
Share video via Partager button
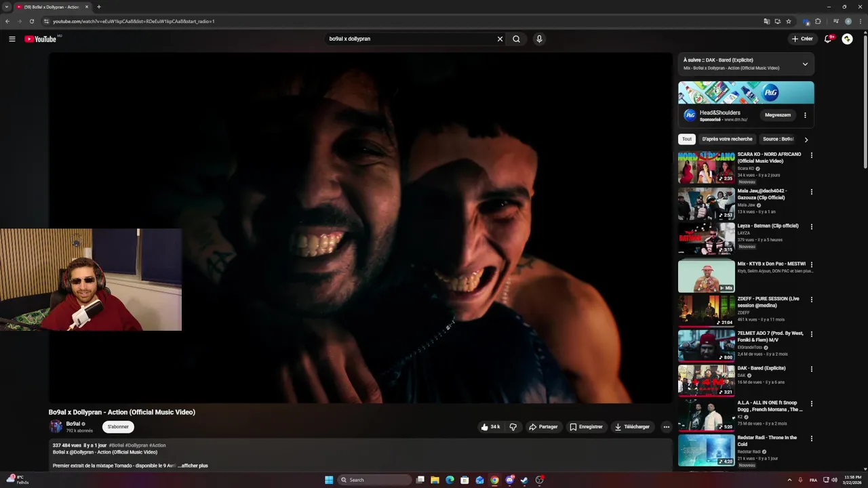pos(543,427)
